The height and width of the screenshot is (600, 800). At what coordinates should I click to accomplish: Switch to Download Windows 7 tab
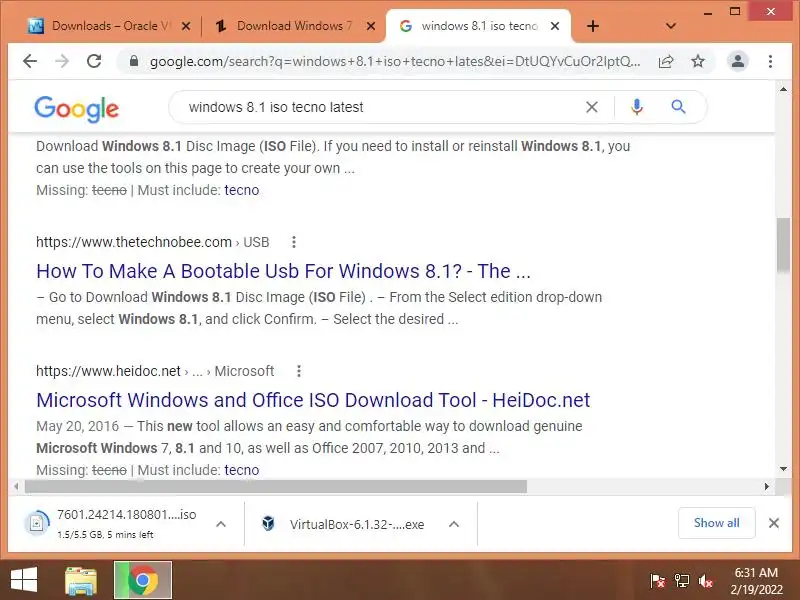pyautogui.click(x=291, y=26)
